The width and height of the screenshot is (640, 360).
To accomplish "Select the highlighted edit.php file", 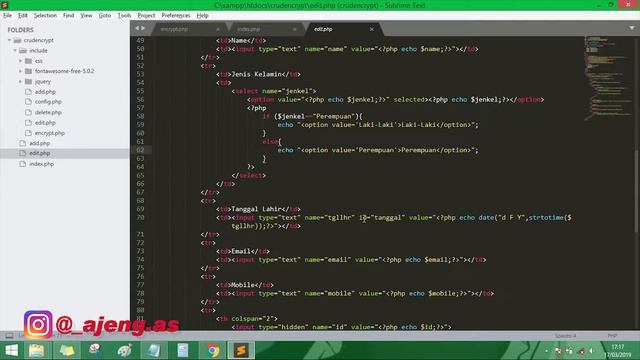I will [40, 153].
